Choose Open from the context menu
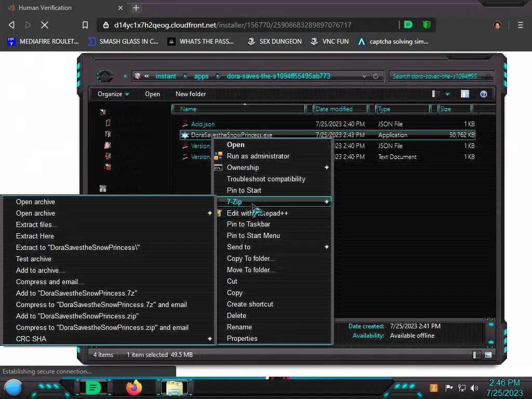Image resolution: width=532 pixels, height=399 pixels. [235, 144]
